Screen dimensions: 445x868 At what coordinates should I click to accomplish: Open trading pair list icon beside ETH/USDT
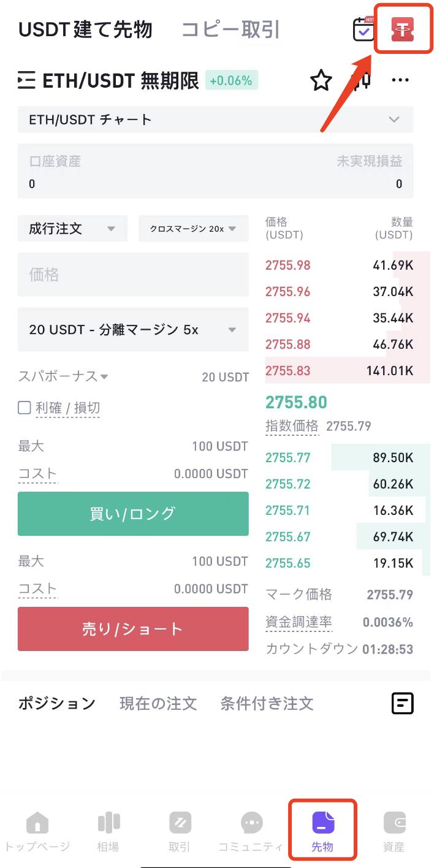pos(26,81)
